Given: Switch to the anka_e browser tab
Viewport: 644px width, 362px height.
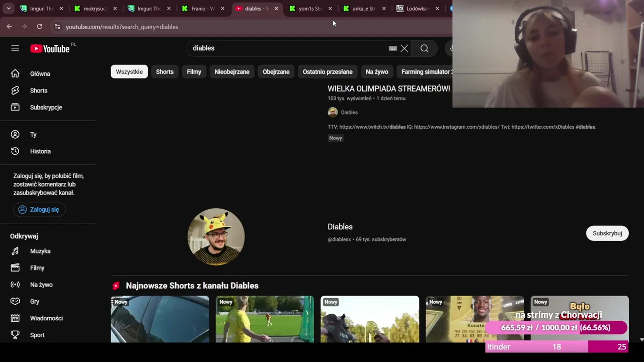Looking at the screenshot, I should click(x=365, y=9).
